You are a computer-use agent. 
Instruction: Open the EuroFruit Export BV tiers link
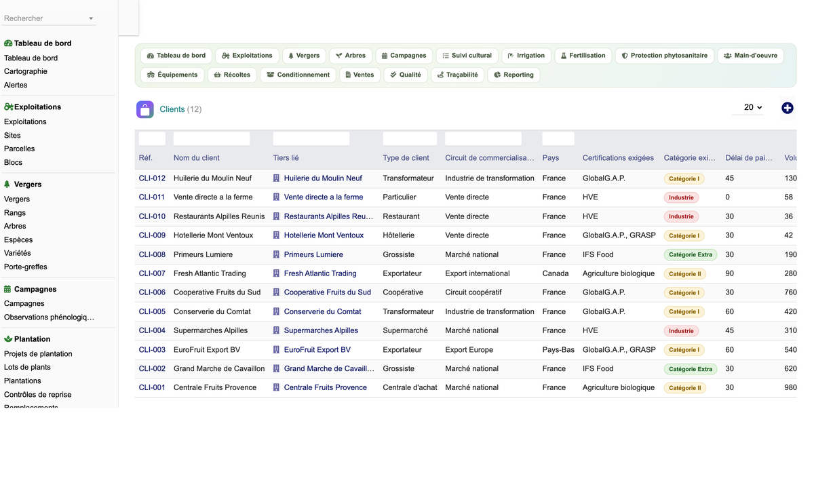coord(317,350)
